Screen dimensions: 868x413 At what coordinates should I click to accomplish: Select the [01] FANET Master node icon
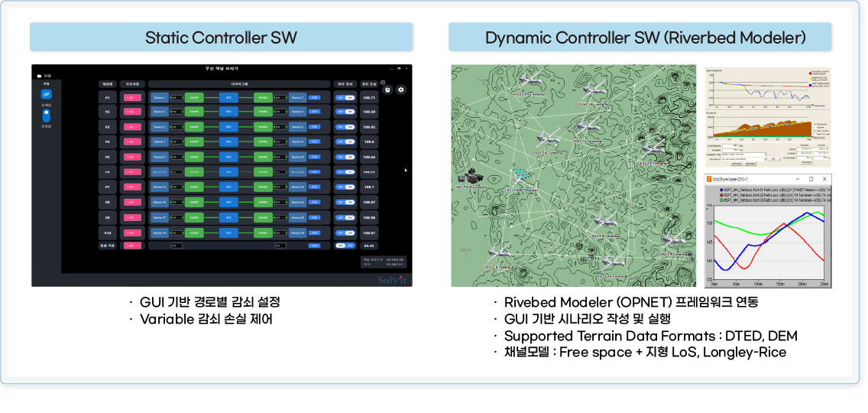click(520, 178)
